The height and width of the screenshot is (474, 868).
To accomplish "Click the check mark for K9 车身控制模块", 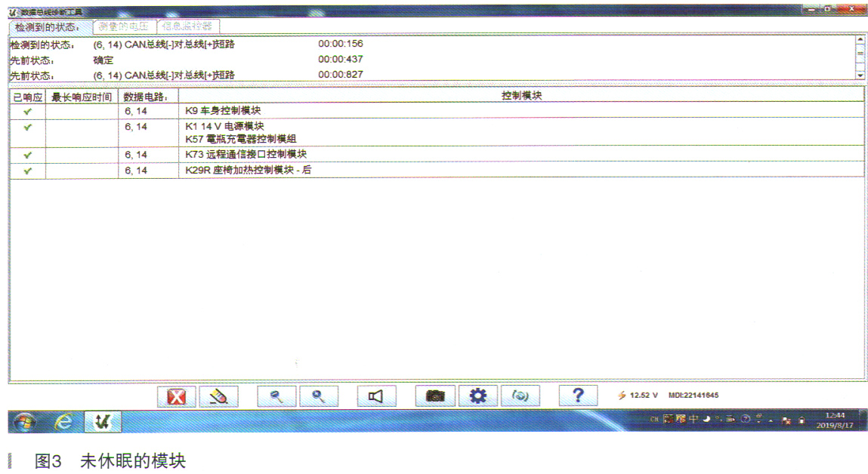I will point(28,111).
